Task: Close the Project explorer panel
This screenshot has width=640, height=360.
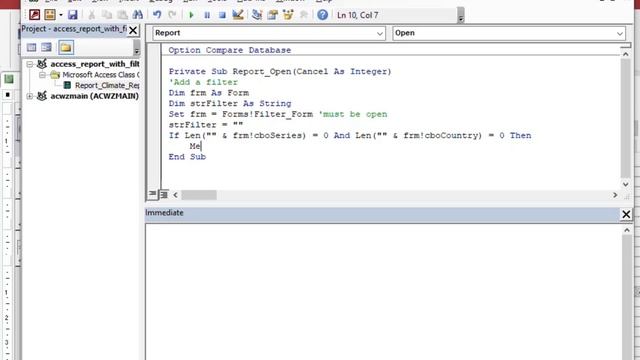Action: click(x=133, y=30)
